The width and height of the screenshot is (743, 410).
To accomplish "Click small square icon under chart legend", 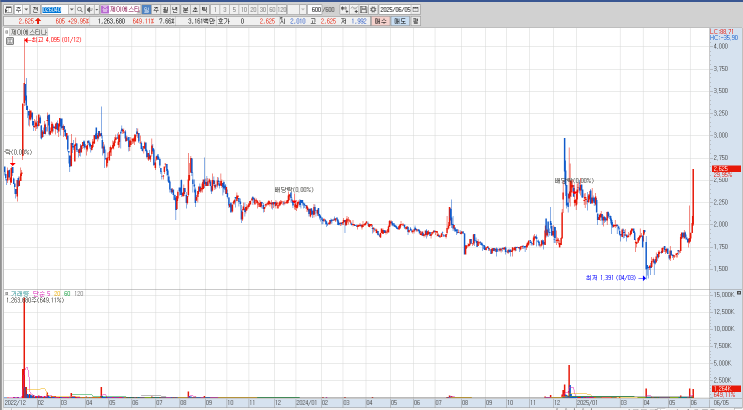I will (10, 41).
